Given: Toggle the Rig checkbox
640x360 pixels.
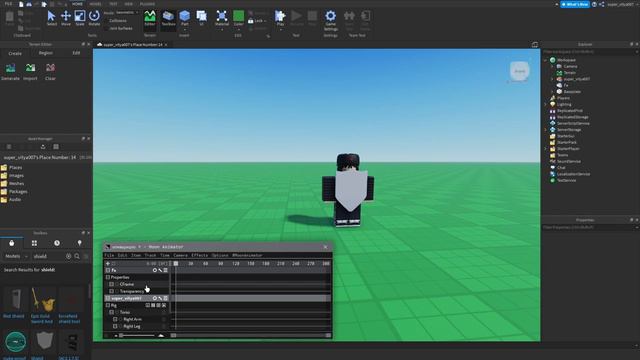Looking at the screenshot, I should tap(108, 305).
